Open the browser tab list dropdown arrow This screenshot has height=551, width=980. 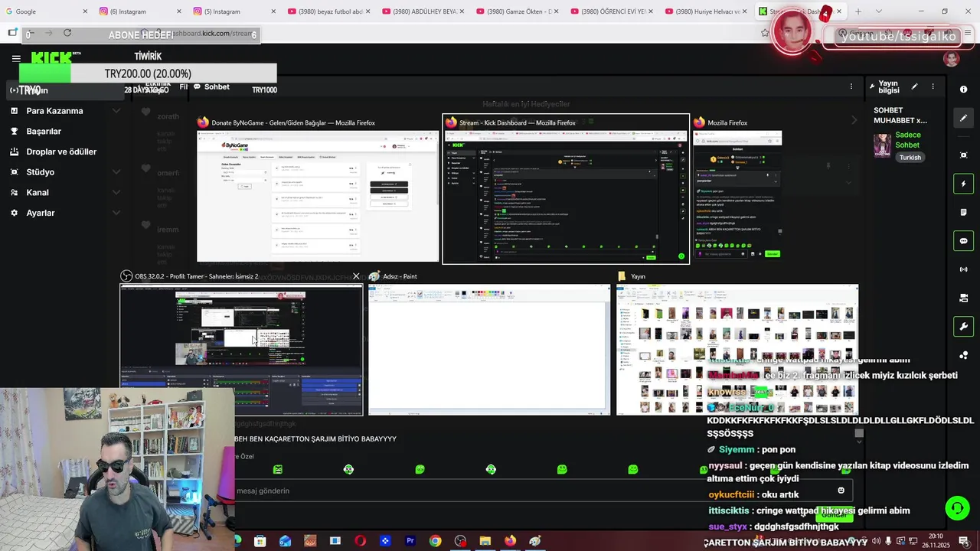coord(878,11)
